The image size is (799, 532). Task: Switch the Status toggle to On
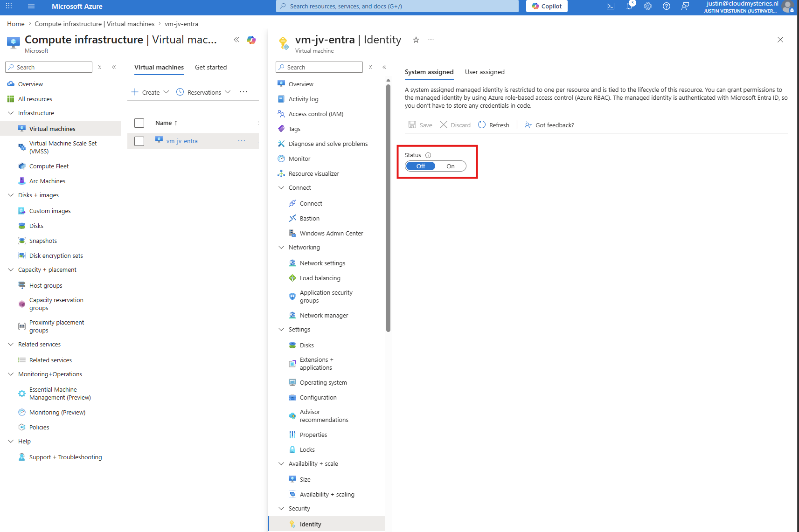point(451,166)
